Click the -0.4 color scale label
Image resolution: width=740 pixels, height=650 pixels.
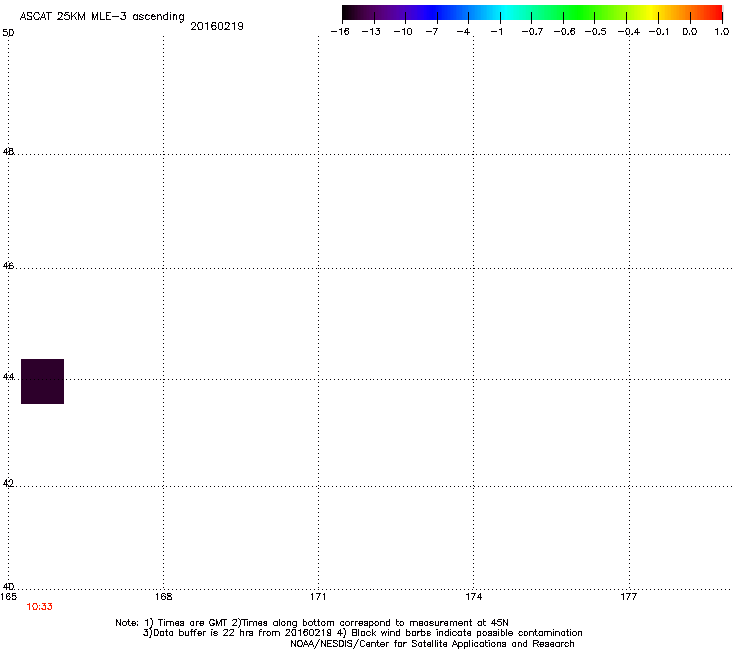629,32
